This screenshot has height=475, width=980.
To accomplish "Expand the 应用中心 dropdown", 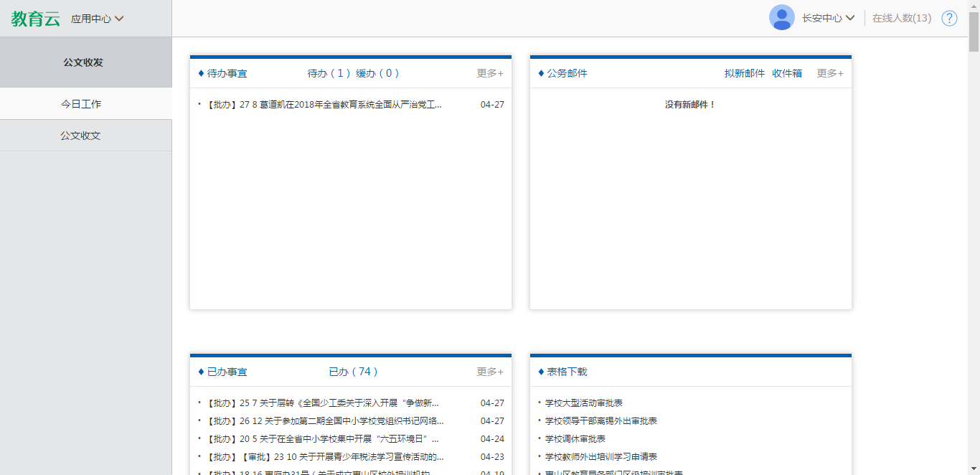I will coord(98,19).
